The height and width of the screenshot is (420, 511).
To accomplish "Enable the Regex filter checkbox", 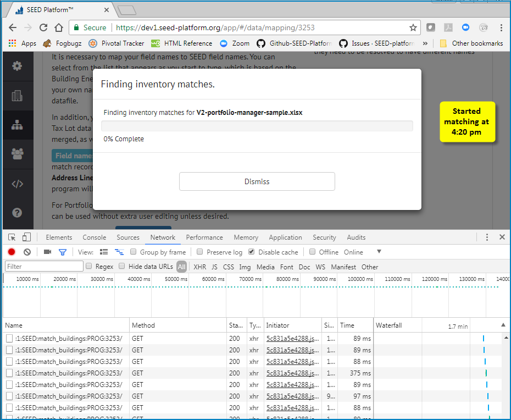I will coord(88,266).
